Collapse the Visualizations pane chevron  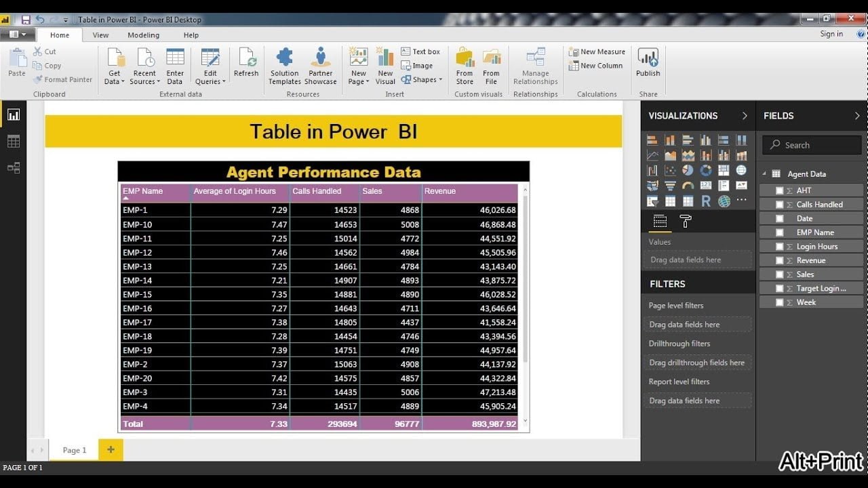(745, 116)
